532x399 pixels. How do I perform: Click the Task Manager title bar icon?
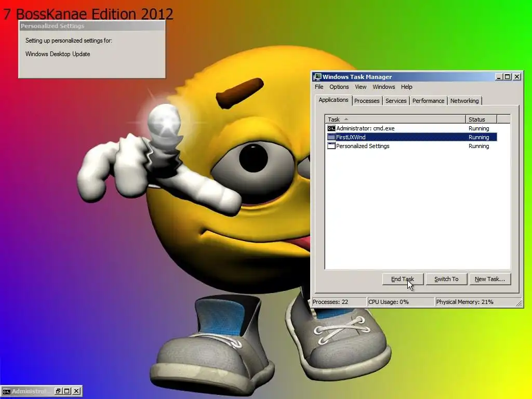coord(317,77)
